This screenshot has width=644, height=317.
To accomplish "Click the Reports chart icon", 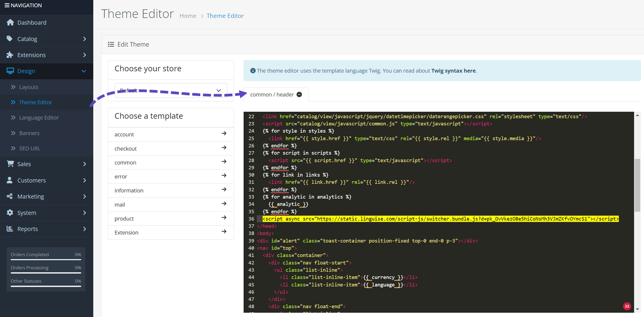I will coord(10,229).
